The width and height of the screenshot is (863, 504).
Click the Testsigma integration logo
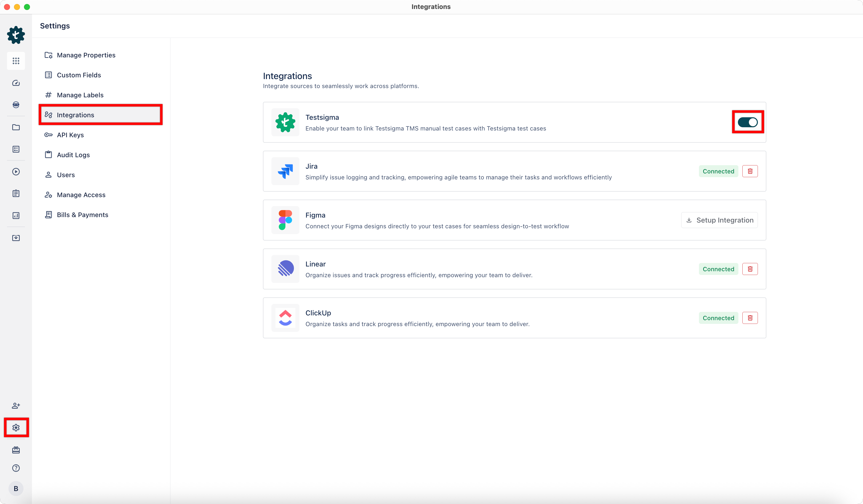(285, 122)
